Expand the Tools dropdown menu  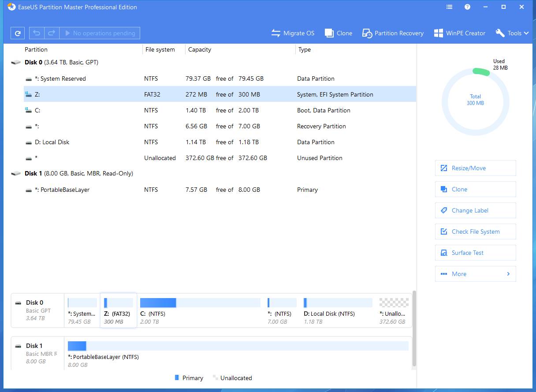coord(512,33)
